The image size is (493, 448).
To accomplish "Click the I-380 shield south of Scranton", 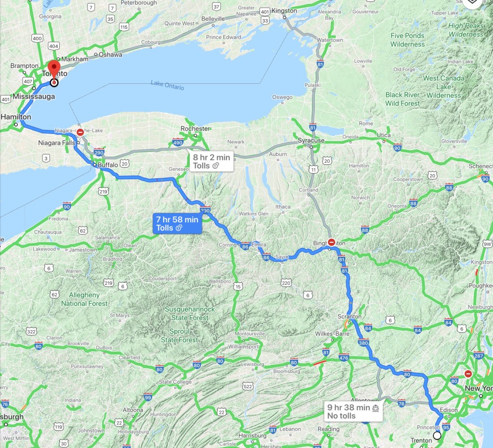I will 363,343.
